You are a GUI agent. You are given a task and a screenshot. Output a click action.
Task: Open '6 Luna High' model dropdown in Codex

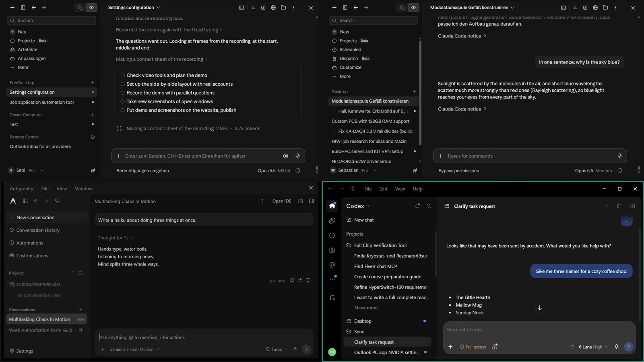point(593,347)
